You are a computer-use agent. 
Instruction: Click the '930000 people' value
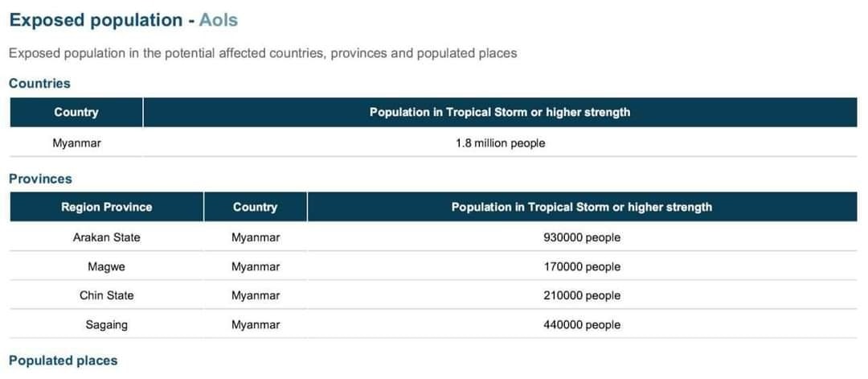pos(582,237)
